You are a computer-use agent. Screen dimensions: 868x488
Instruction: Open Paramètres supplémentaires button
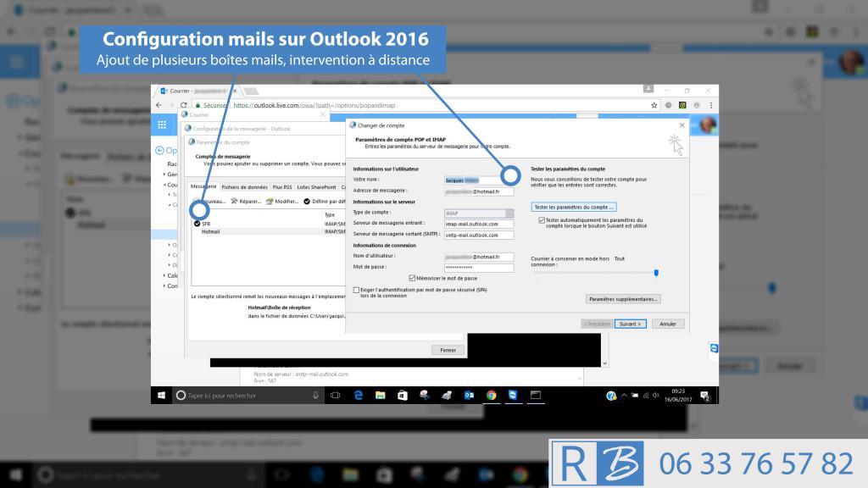coord(623,299)
